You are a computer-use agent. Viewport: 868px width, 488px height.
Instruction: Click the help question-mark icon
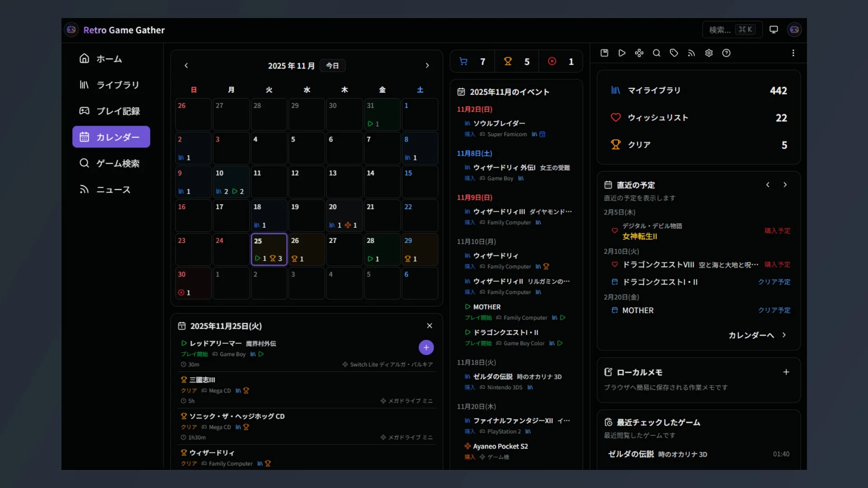(726, 53)
